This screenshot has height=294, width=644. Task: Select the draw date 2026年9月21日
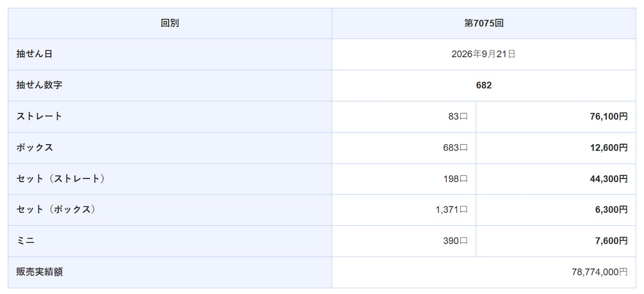(484, 54)
